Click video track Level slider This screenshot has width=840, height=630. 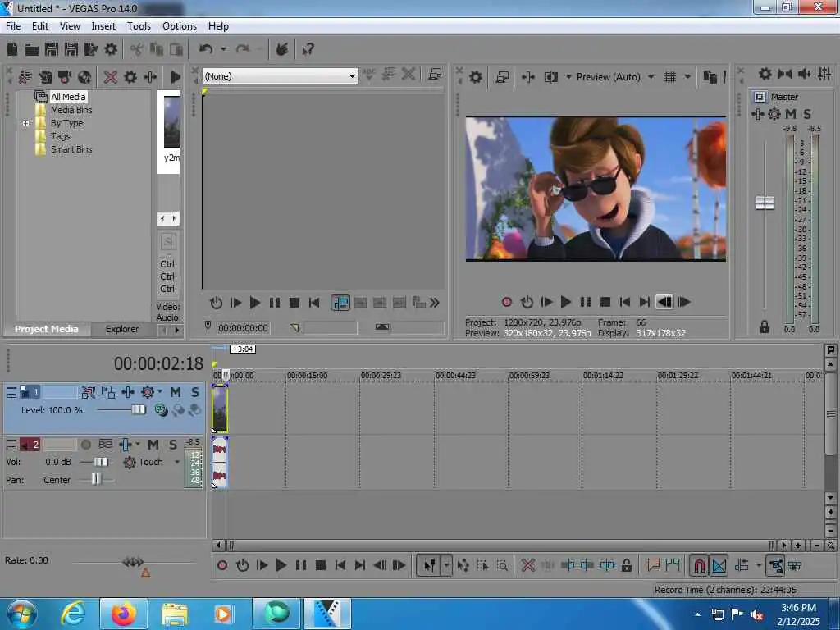point(138,410)
